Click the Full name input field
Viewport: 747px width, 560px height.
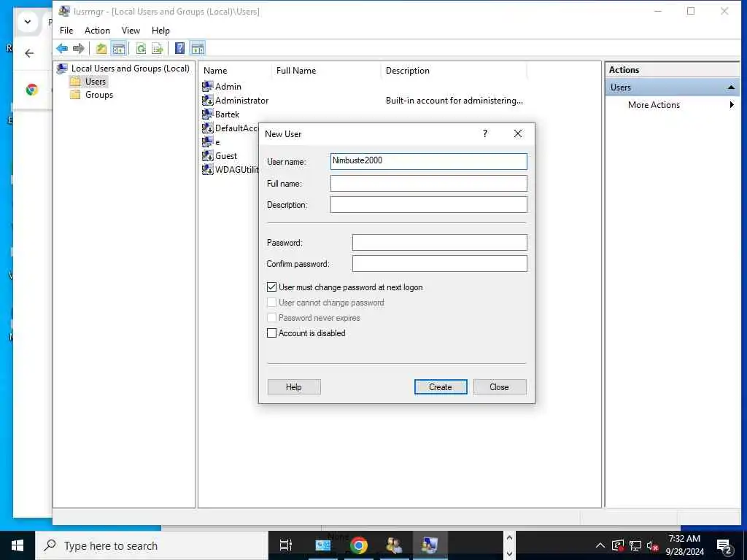pyautogui.click(x=429, y=183)
